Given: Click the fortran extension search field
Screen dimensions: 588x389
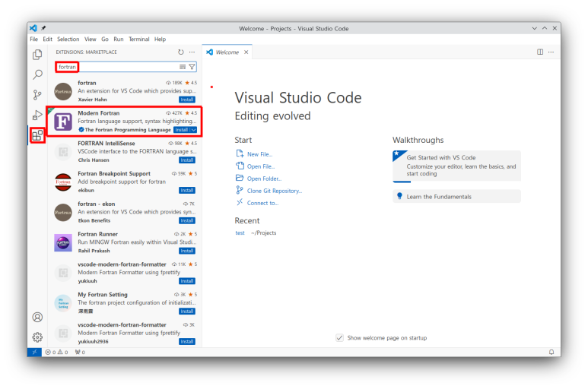Looking at the screenshot, I should pyautogui.click(x=126, y=67).
